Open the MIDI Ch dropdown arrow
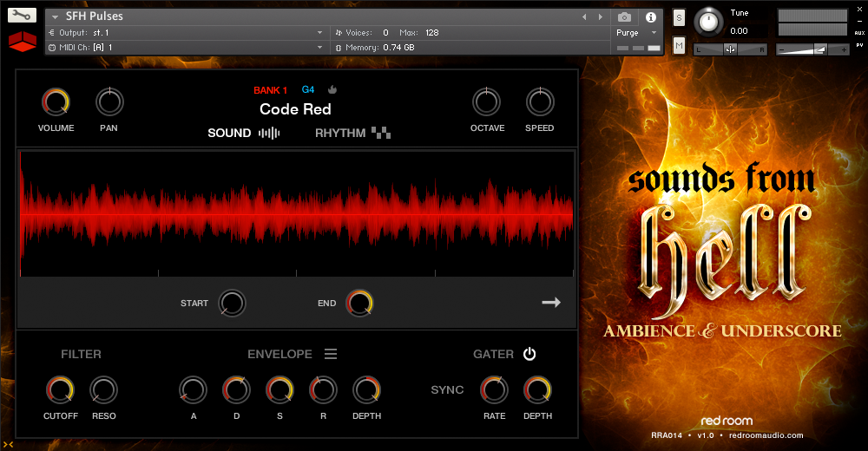868x451 pixels. (319, 48)
